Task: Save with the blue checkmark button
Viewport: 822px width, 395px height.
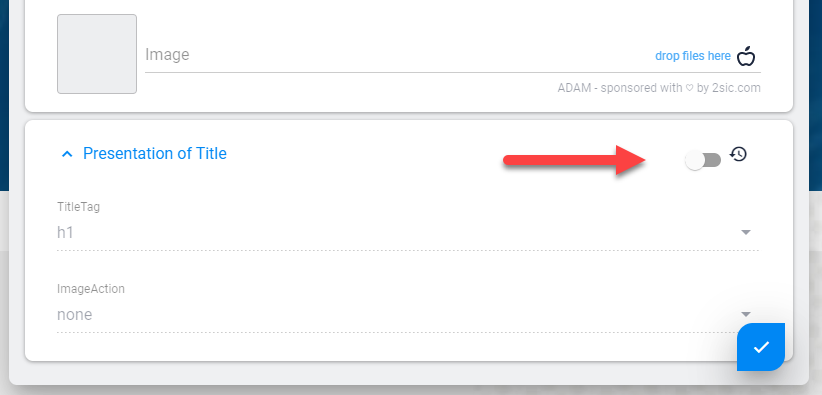Action: 761,347
